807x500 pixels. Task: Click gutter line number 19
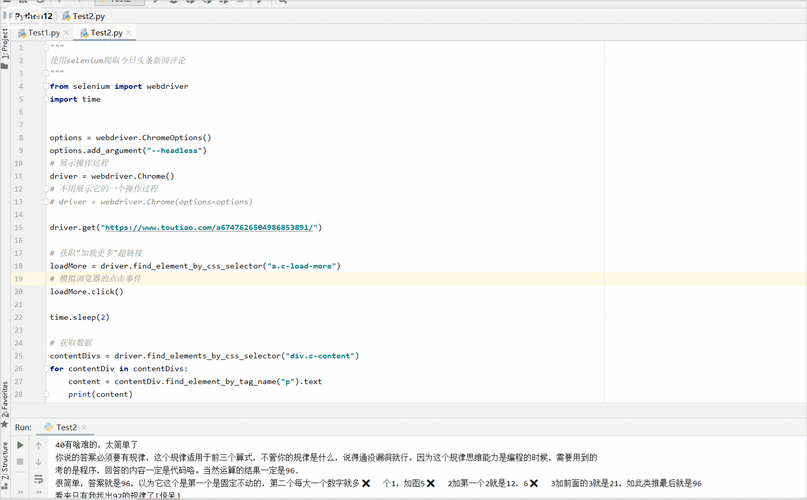(x=19, y=279)
